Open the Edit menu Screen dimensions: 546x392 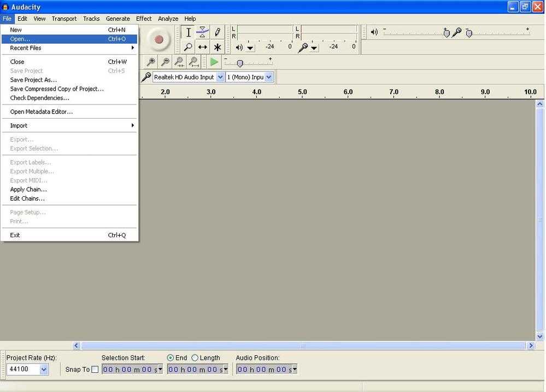pos(22,19)
